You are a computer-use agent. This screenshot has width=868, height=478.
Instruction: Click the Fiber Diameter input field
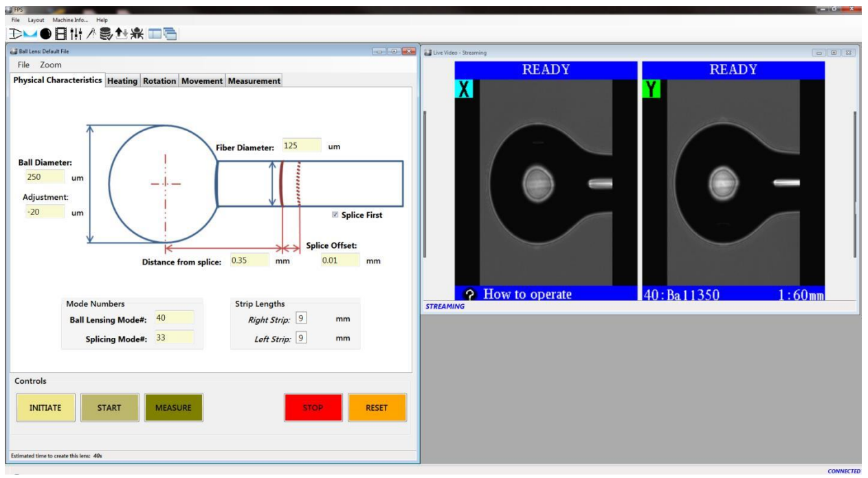(301, 146)
